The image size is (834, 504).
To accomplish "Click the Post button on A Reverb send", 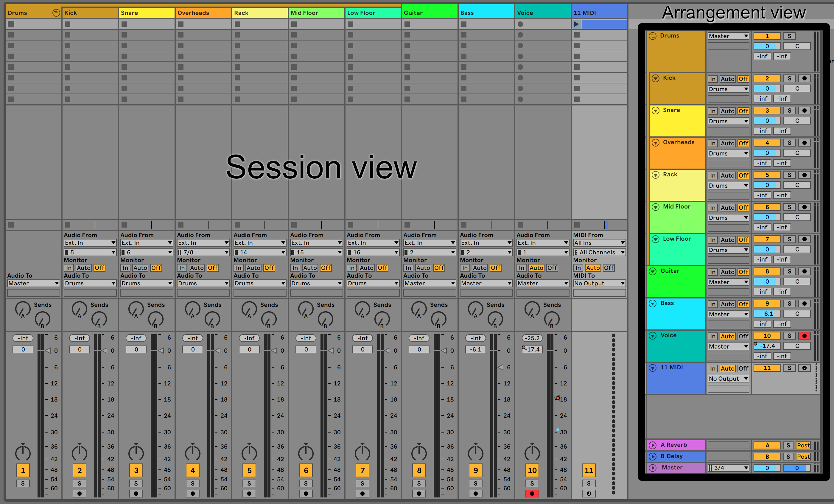I will 804,446.
